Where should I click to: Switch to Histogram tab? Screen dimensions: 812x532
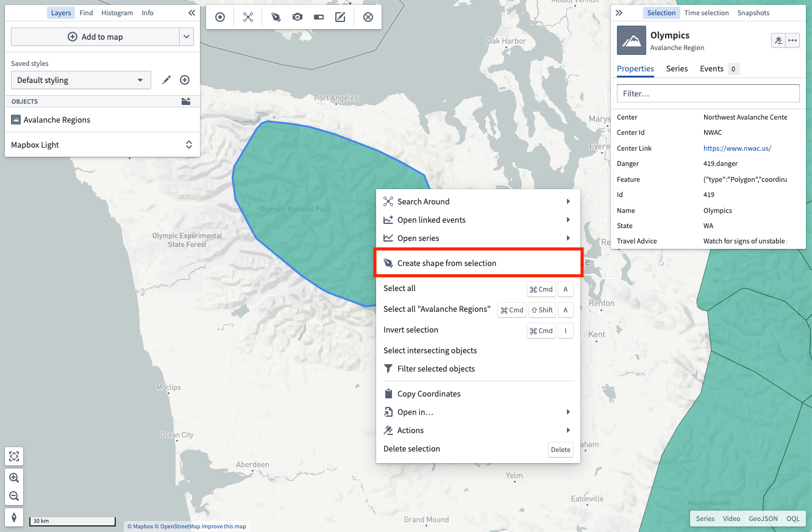click(117, 13)
